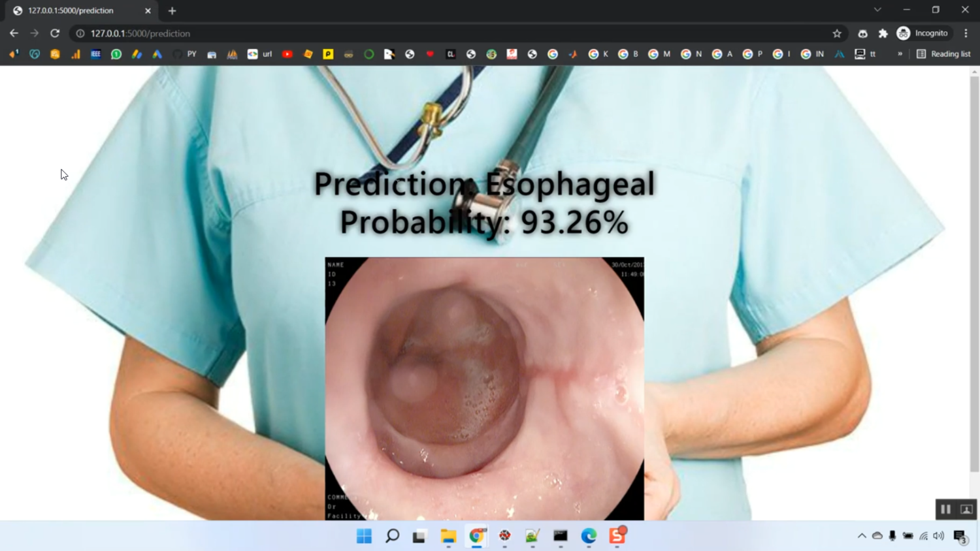Open the Reading list

943,54
